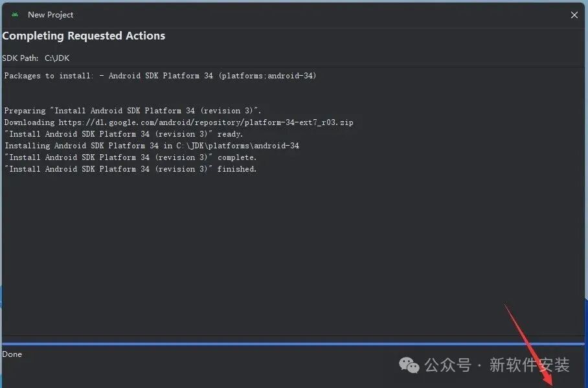This screenshot has width=588, height=388.
Task: Click the 'Packages to install' log line
Action: 160,76
